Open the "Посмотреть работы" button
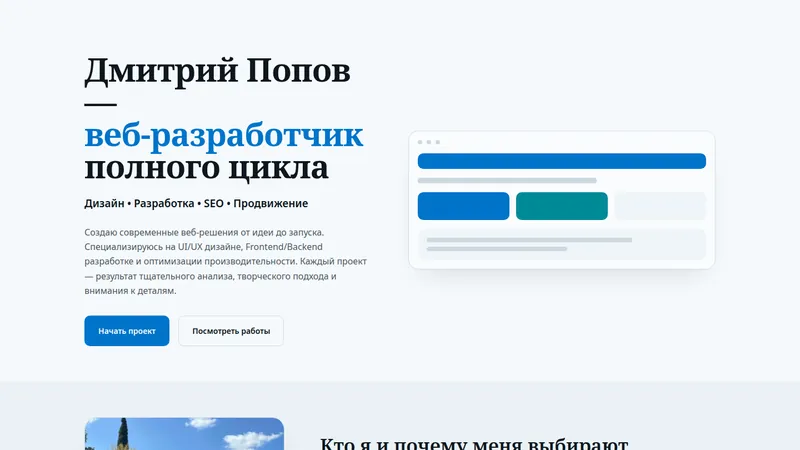Image resolution: width=800 pixels, height=450 pixels. click(x=231, y=331)
